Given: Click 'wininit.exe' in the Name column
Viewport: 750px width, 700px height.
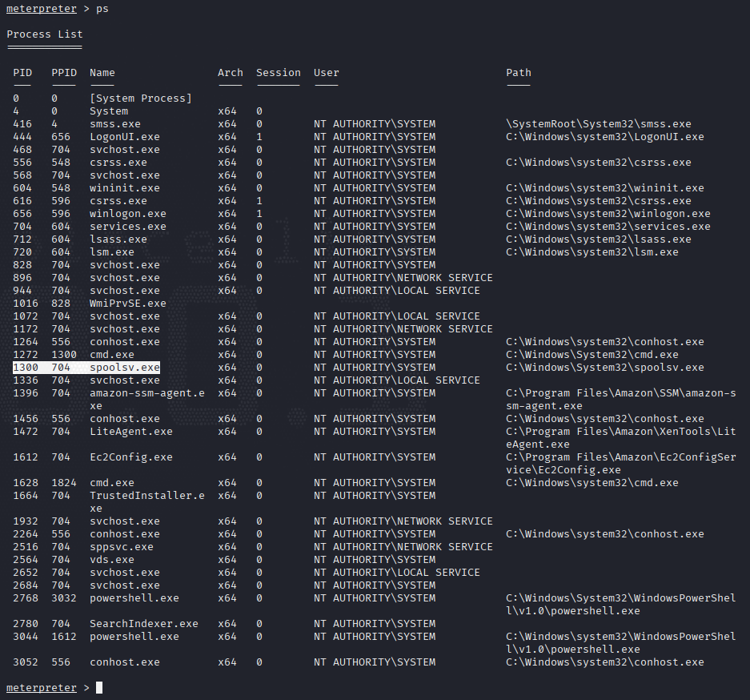Looking at the screenshot, I should click(x=125, y=188).
